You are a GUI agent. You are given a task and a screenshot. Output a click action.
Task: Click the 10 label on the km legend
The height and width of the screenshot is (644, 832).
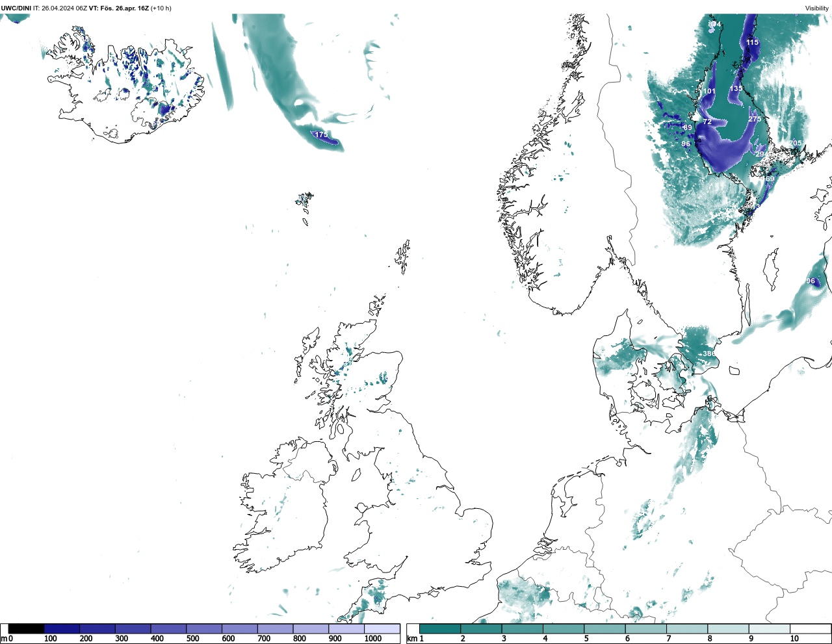(x=794, y=639)
